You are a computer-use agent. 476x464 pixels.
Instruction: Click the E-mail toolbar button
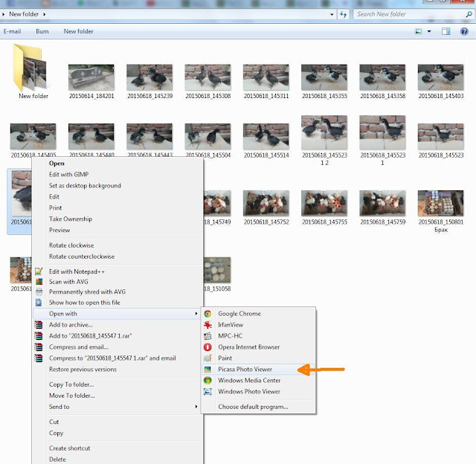12,31
